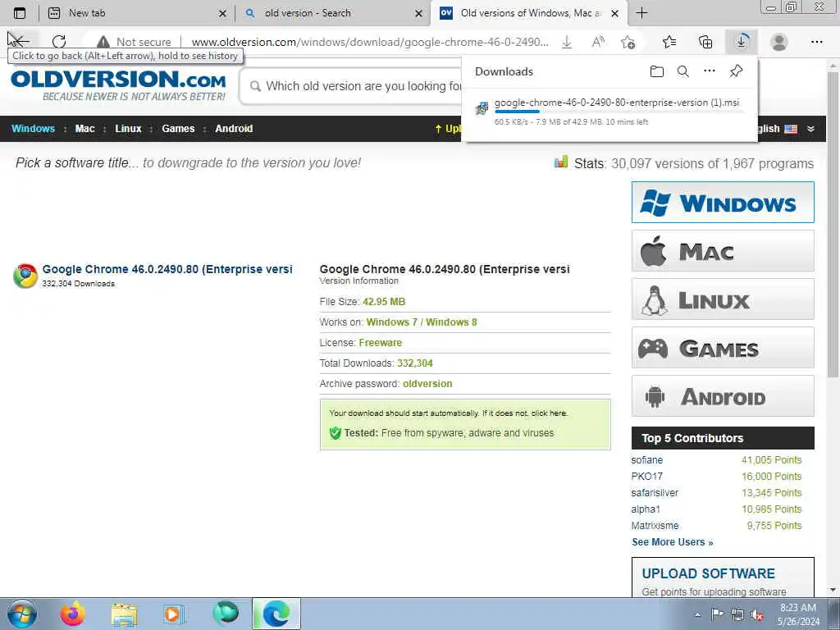Go back using the back arrow
Screen dimensions: 840x630
coord(20,42)
